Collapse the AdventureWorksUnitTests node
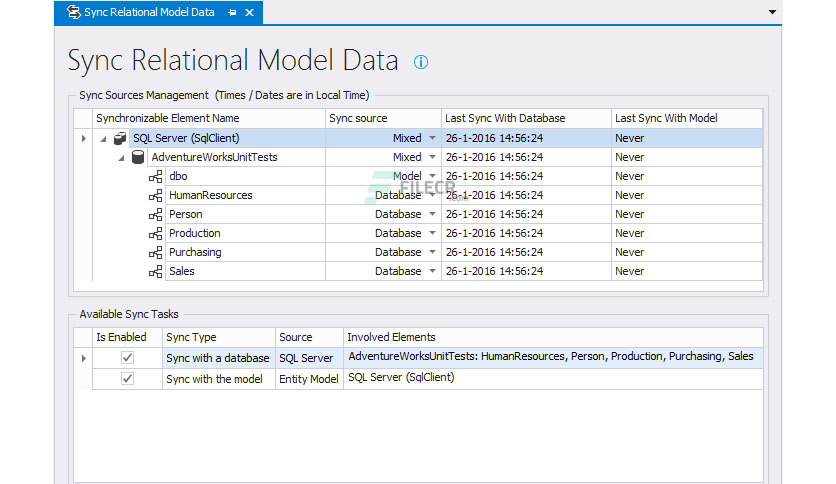The width and height of the screenshot is (836, 484). tap(122, 158)
